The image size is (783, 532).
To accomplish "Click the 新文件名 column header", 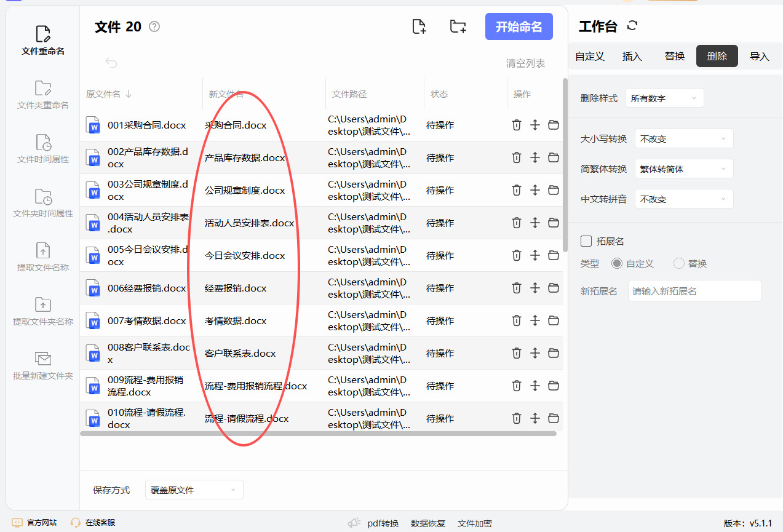I will (x=226, y=94).
